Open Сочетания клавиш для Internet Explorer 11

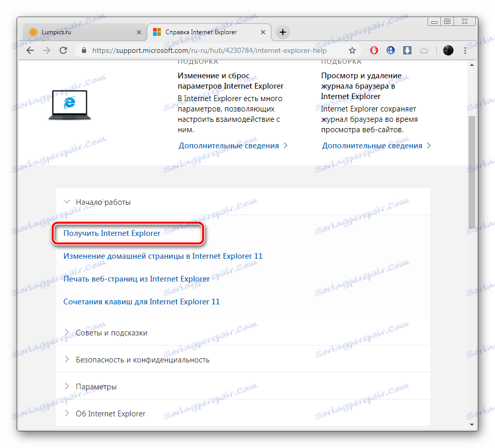[x=142, y=302]
